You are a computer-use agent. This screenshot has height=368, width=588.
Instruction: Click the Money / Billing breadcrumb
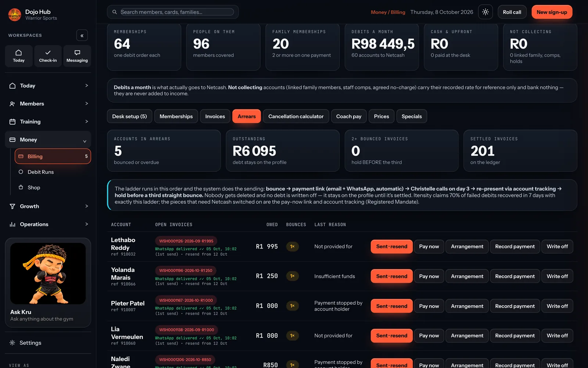388,12
